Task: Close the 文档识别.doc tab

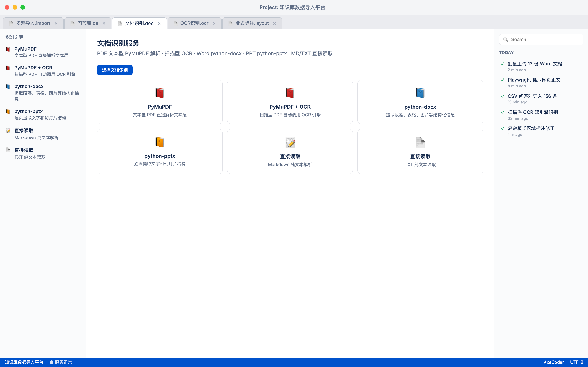Action: (x=159, y=23)
